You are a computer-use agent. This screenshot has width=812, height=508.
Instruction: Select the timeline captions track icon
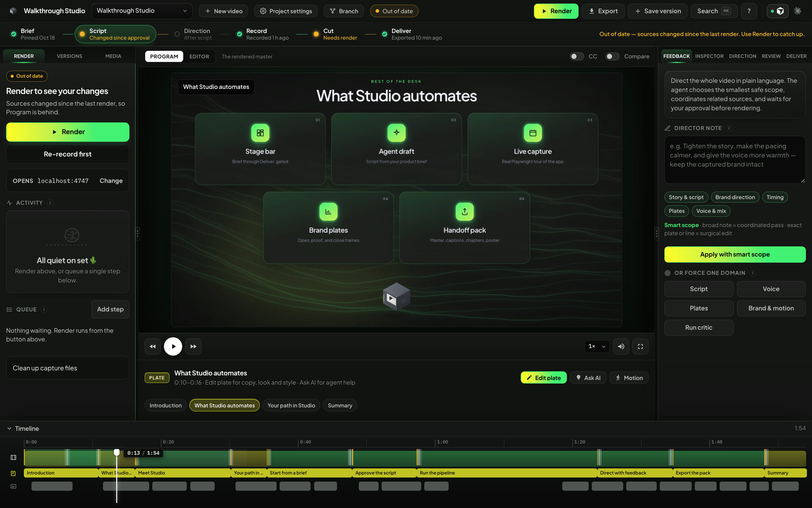tap(13, 486)
